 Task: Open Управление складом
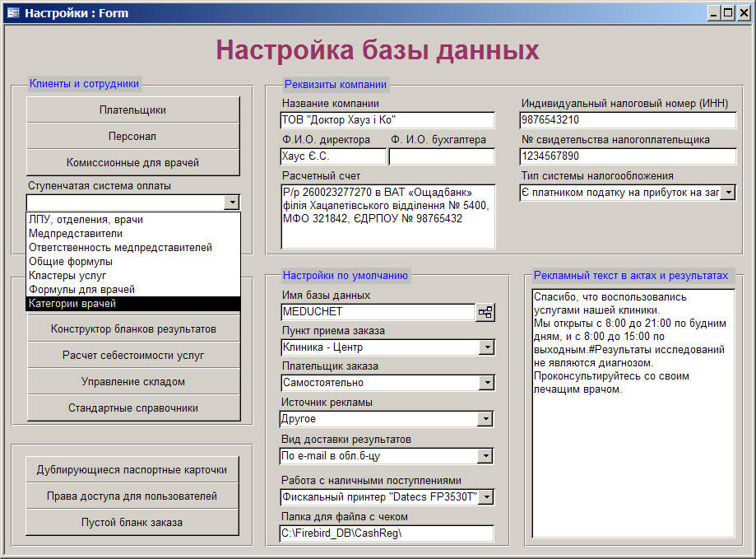point(133,381)
